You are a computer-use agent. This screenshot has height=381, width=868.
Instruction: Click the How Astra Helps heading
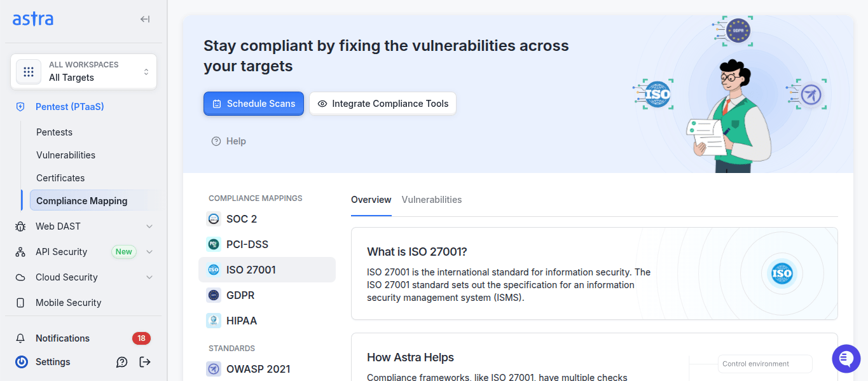[x=411, y=357]
